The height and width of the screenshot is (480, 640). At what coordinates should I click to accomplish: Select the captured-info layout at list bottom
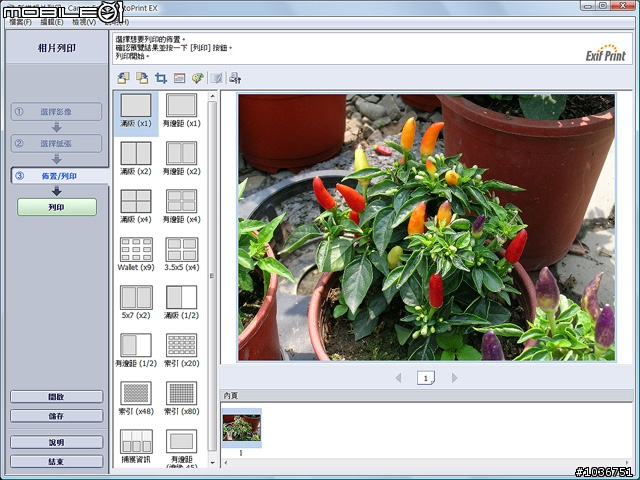[136, 447]
